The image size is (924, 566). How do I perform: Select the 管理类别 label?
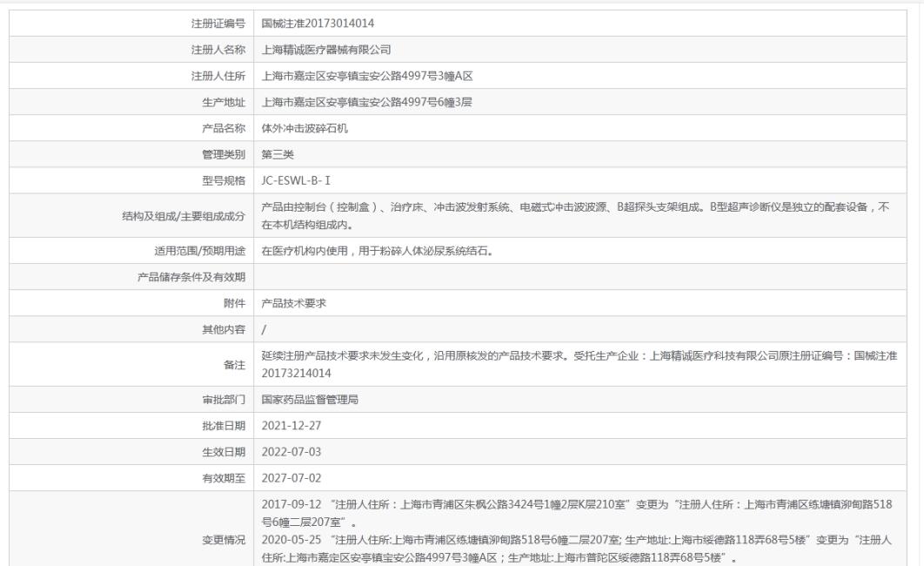[224, 154]
